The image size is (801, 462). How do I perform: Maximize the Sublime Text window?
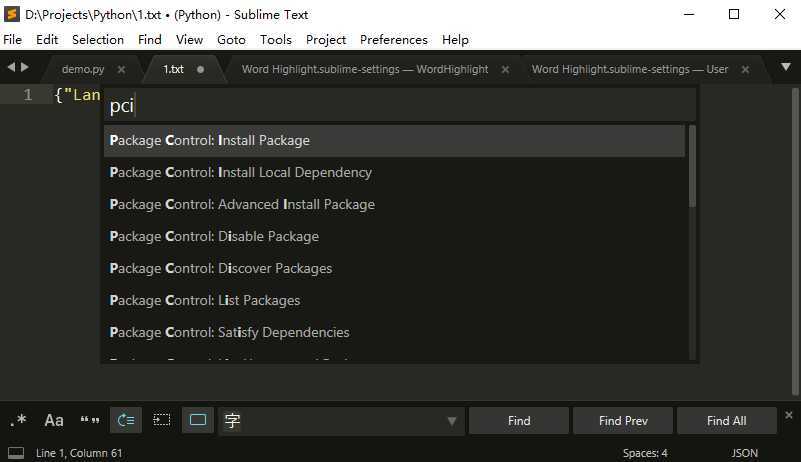(x=734, y=14)
